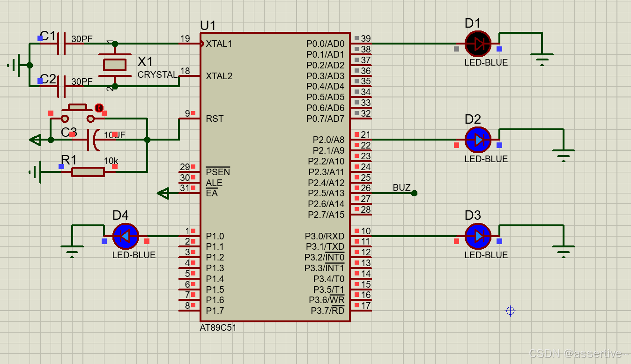Viewport: 631px width, 364px height.
Task: Click the R1 reference label
Action: 69,160
